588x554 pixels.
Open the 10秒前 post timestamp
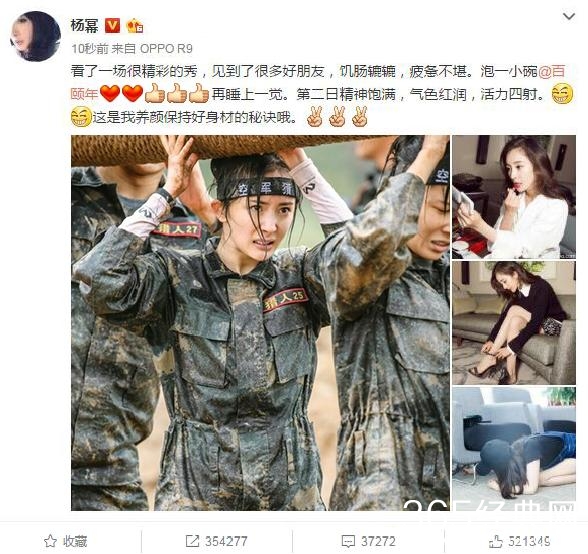(x=90, y=49)
